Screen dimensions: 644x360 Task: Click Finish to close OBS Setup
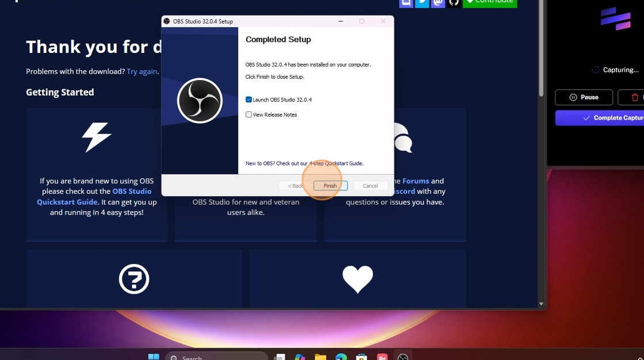click(330, 186)
